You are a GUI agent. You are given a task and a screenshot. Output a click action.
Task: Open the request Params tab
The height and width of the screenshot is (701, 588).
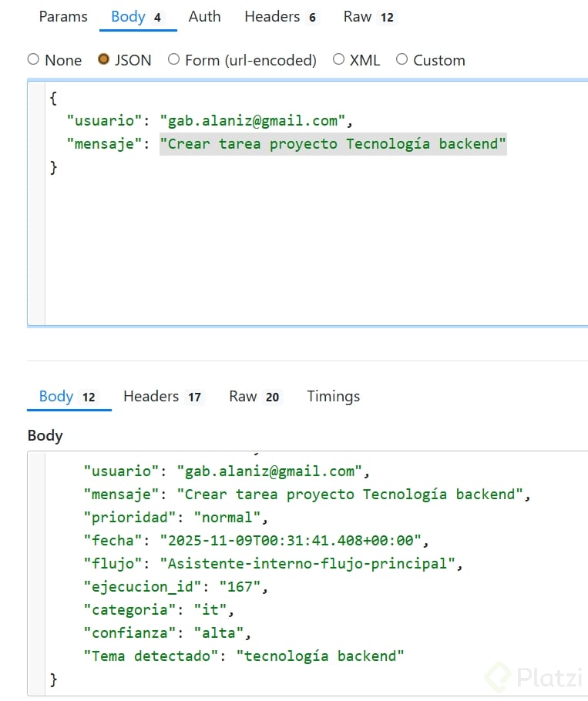[63, 17]
